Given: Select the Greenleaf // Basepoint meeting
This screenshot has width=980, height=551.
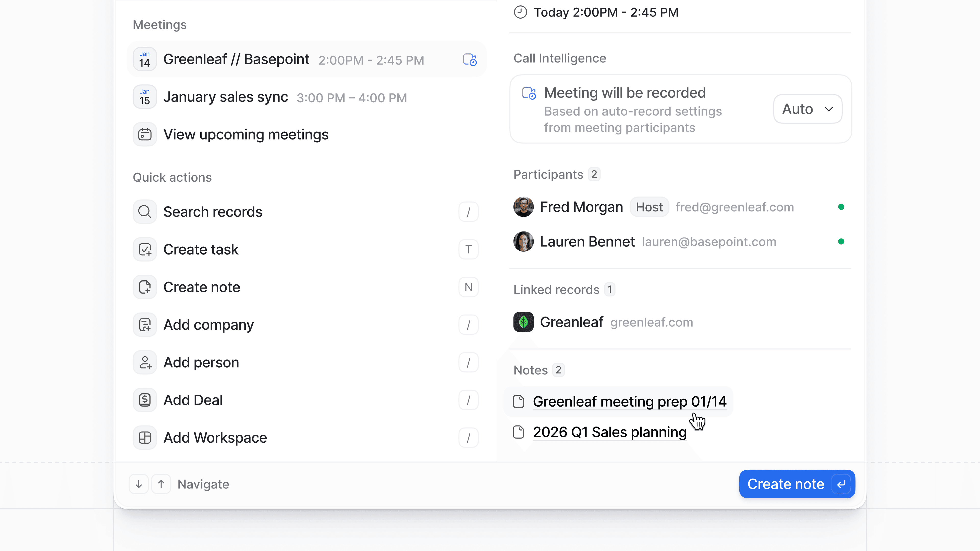Looking at the screenshot, I should click(236, 60).
